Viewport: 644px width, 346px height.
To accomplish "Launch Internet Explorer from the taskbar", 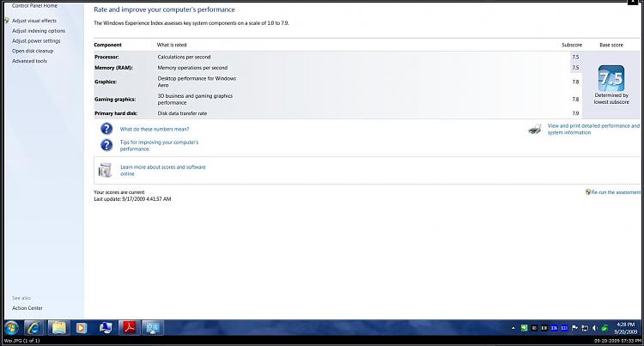I will (34, 328).
